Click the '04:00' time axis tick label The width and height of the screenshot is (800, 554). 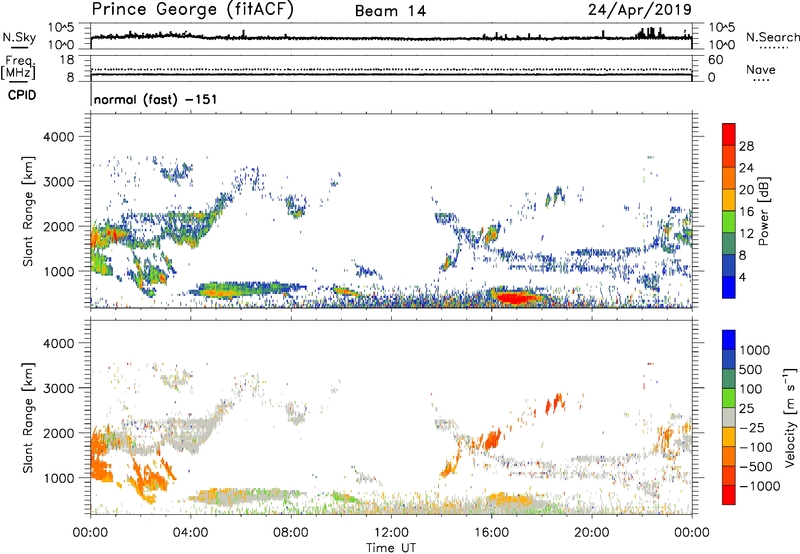[190, 533]
